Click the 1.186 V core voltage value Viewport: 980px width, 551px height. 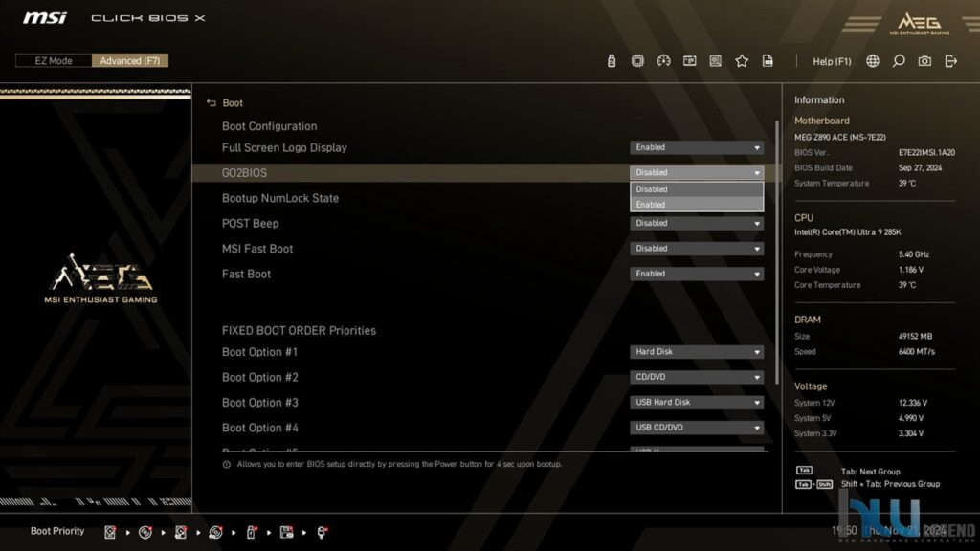click(911, 270)
